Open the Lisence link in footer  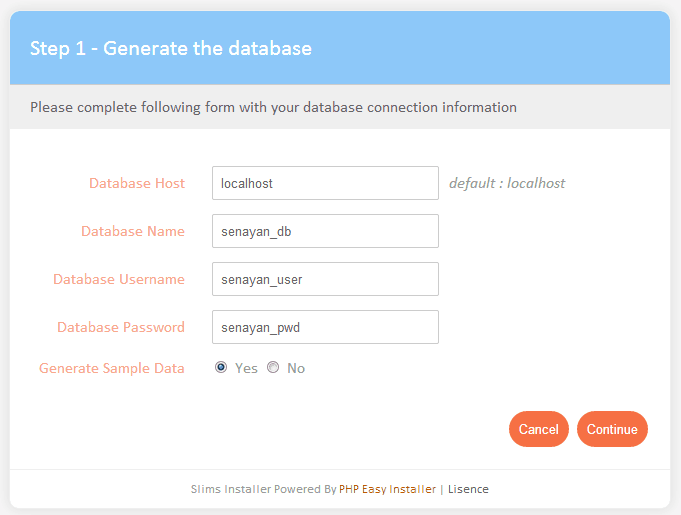(x=468, y=489)
